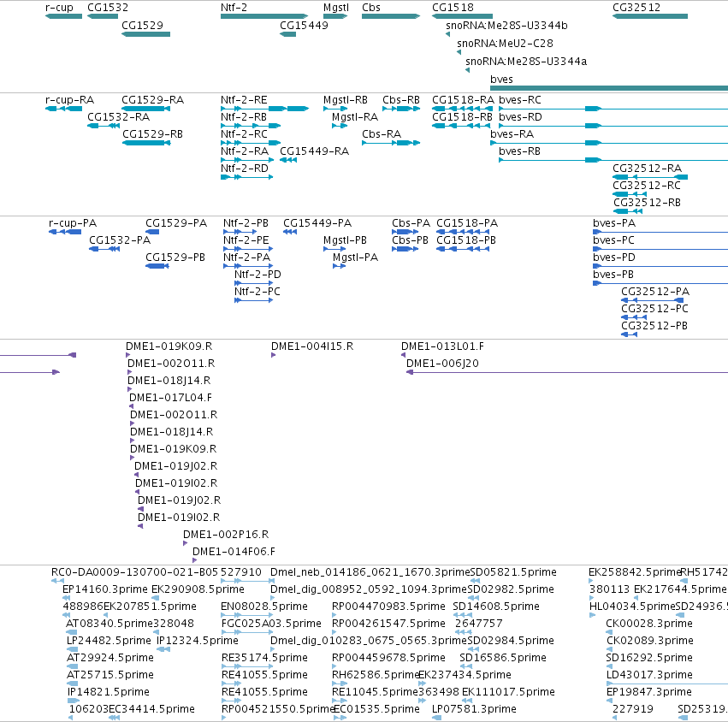The image size is (728, 722).
Task: Select the snoRNA:MeU2-C28 label
Action: pos(505,43)
